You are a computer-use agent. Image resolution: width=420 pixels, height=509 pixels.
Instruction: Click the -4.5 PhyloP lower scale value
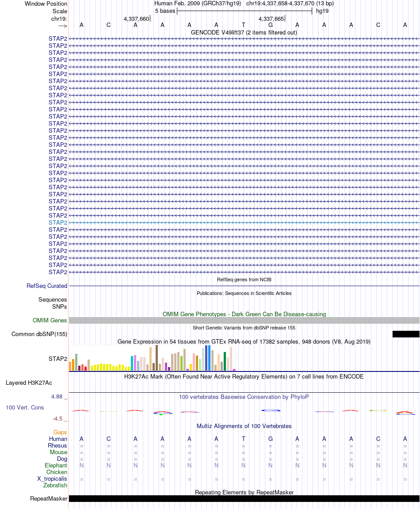(x=57, y=419)
